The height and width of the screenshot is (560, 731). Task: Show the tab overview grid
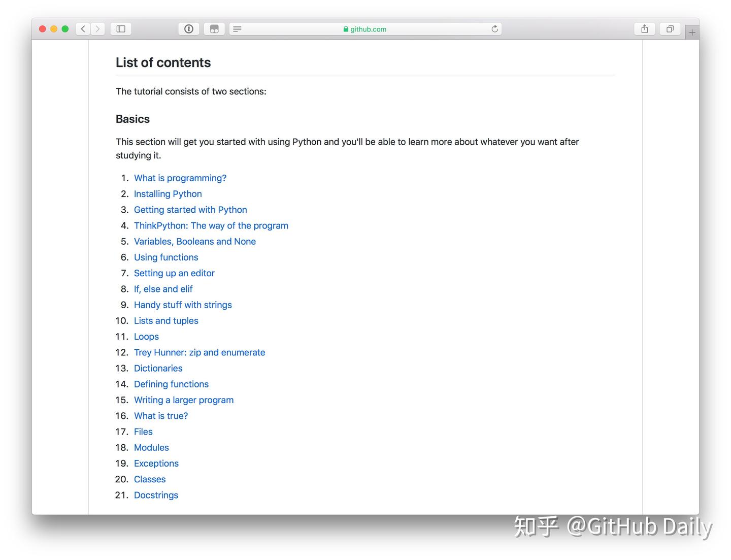pyautogui.click(x=670, y=28)
